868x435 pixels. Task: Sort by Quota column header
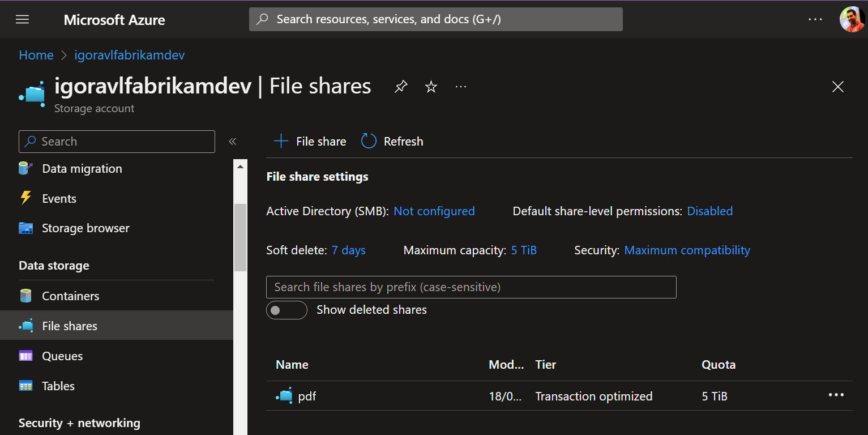pyautogui.click(x=719, y=365)
